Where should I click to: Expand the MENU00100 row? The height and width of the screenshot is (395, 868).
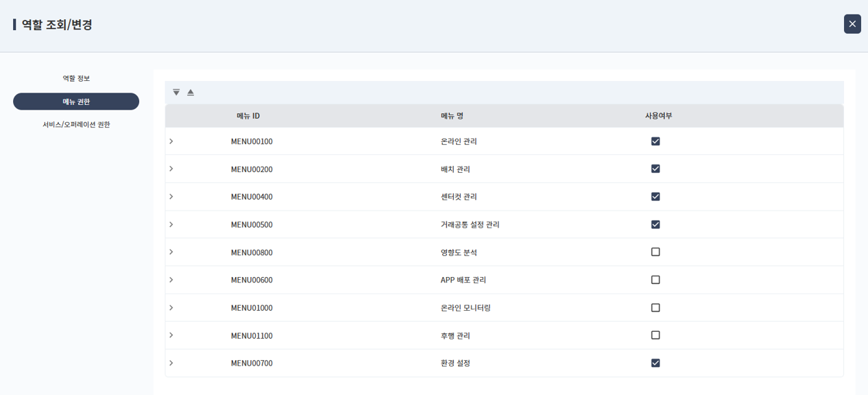coord(171,141)
